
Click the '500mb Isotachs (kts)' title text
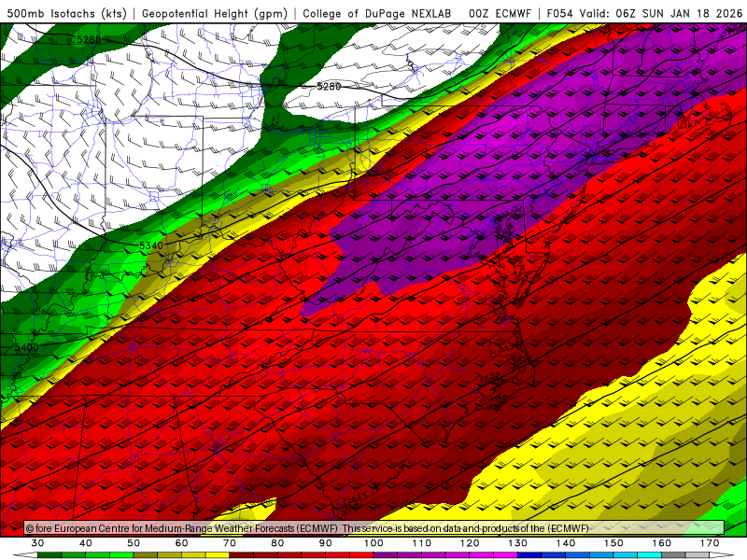pyautogui.click(x=66, y=14)
